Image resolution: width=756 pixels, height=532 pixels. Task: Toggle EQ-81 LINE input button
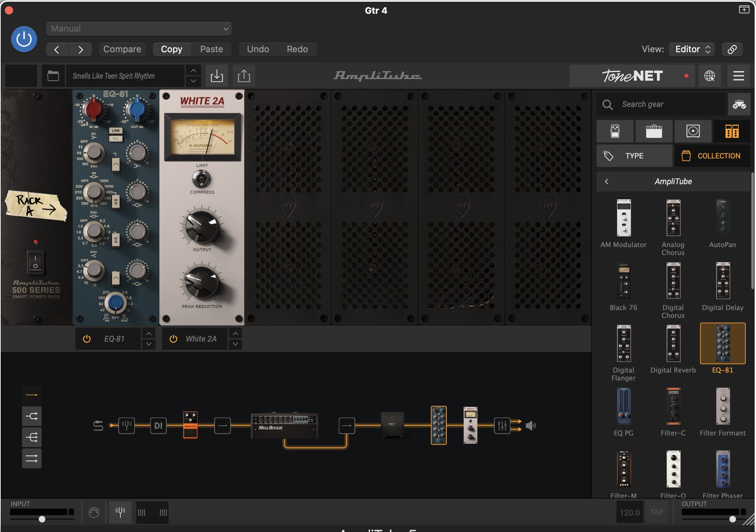116,131
